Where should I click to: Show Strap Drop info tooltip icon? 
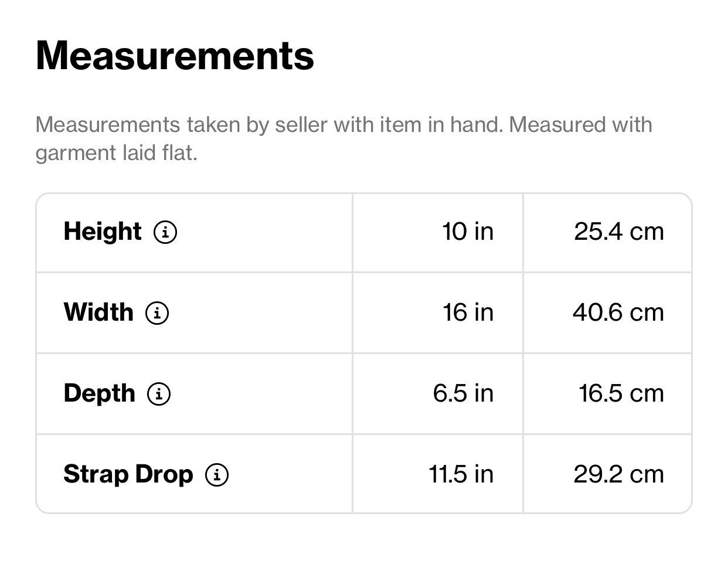tap(217, 474)
